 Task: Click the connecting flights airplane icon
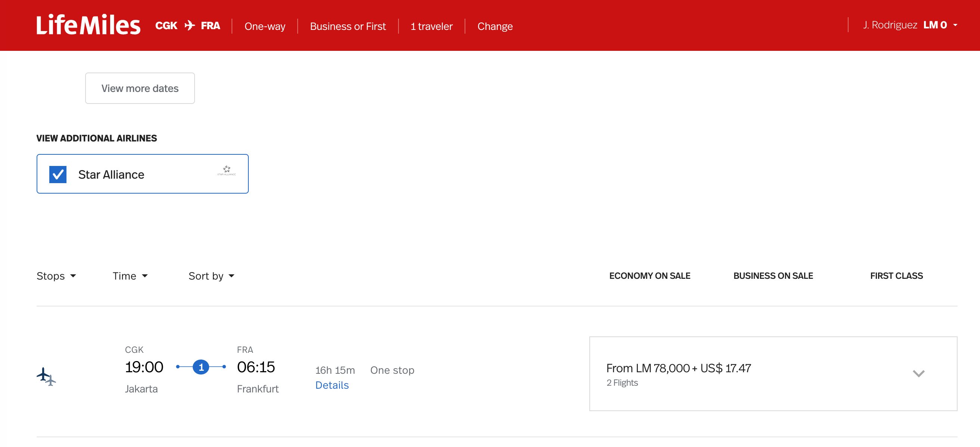coord(46,376)
